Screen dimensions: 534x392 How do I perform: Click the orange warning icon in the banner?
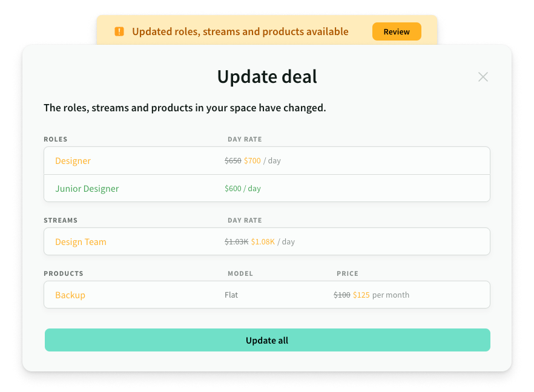tap(119, 31)
